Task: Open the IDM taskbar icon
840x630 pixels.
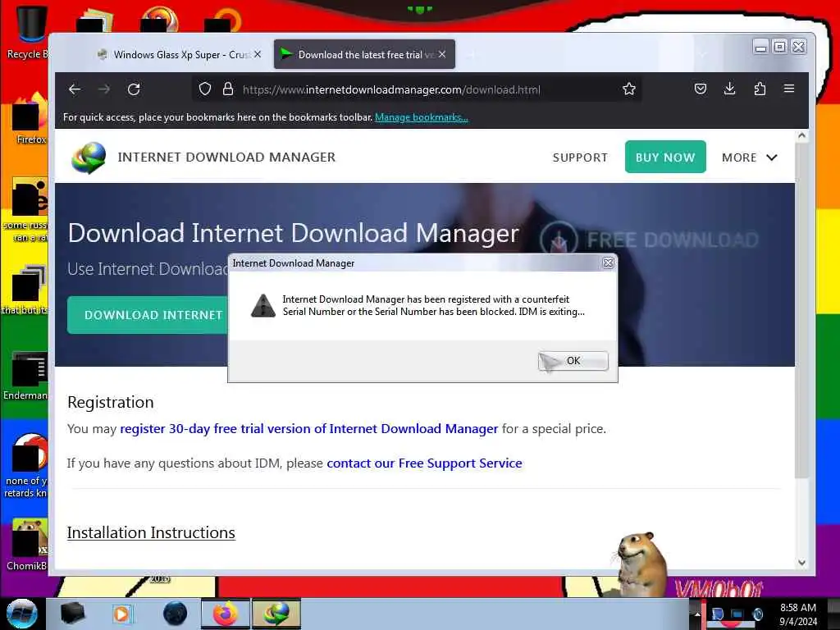Action: (276, 614)
